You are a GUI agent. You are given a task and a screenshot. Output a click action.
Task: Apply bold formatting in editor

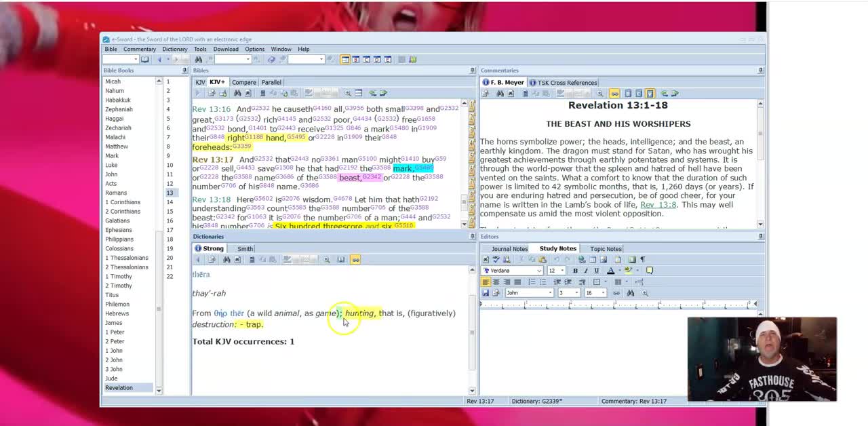[575, 271]
